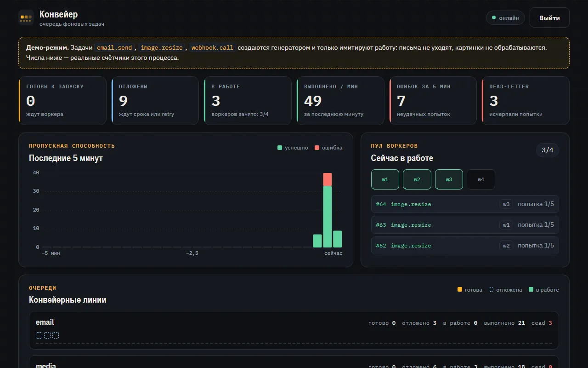The height and width of the screenshot is (368, 588).
Task: Open the Отложены stat card
Action: (155, 101)
